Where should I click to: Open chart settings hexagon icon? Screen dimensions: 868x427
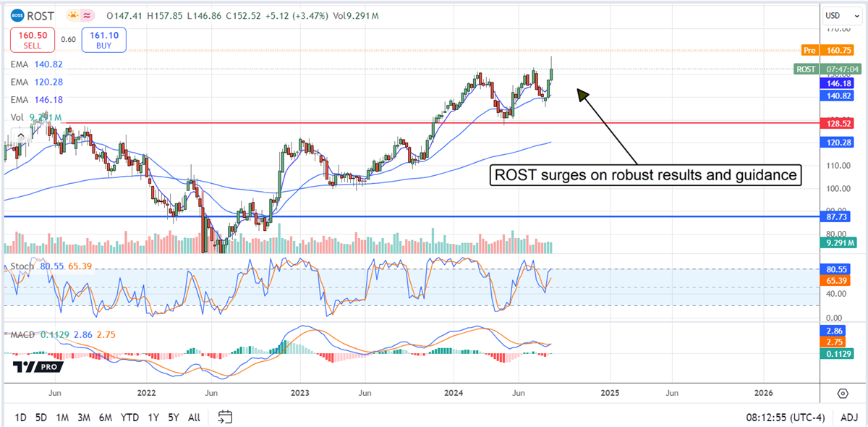[x=843, y=393]
